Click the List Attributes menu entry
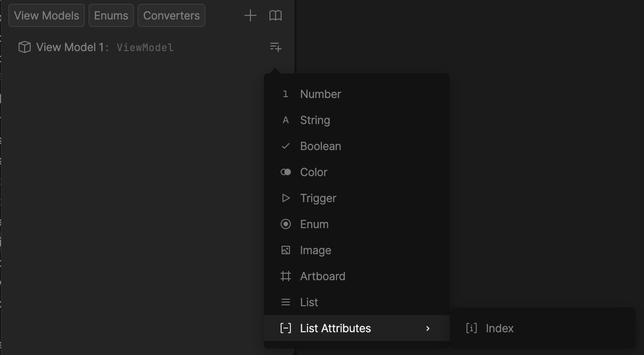 coord(335,329)
